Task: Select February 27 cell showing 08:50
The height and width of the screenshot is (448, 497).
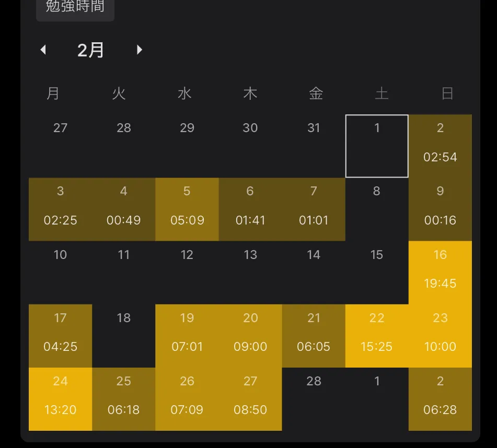Action: pyautogui.click(x=250, y=399)
